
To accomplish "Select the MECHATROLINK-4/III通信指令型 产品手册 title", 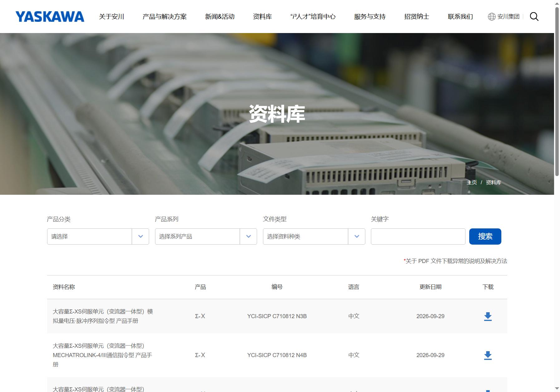I will (x=103, y=355).
